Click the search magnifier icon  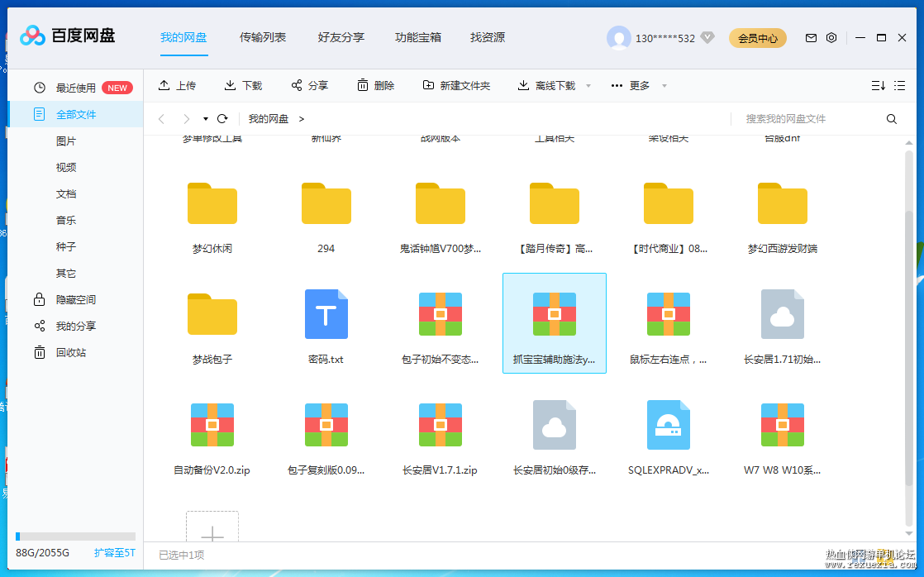(x=892, y=119)
